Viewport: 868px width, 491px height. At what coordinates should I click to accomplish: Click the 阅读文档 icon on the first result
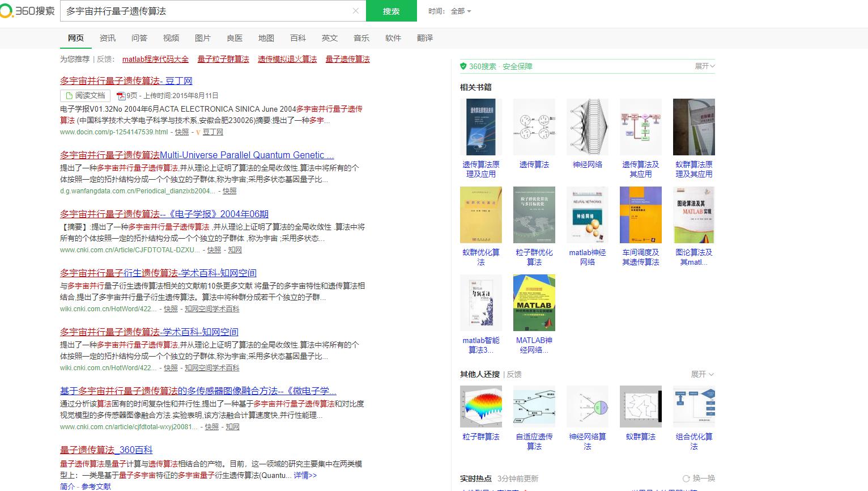point(84,95)
